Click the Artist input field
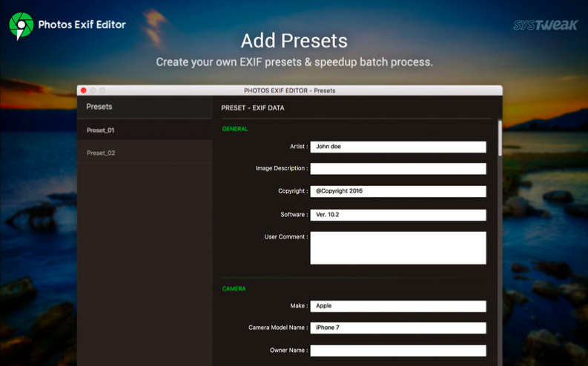Screen dimensions: 588x366 (x=398, y=147)
